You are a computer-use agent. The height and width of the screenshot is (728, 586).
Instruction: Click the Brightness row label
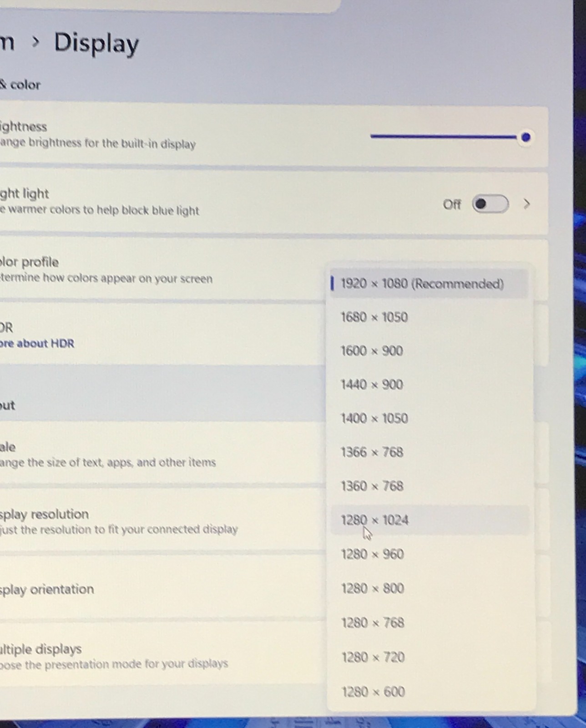[23, 126]
